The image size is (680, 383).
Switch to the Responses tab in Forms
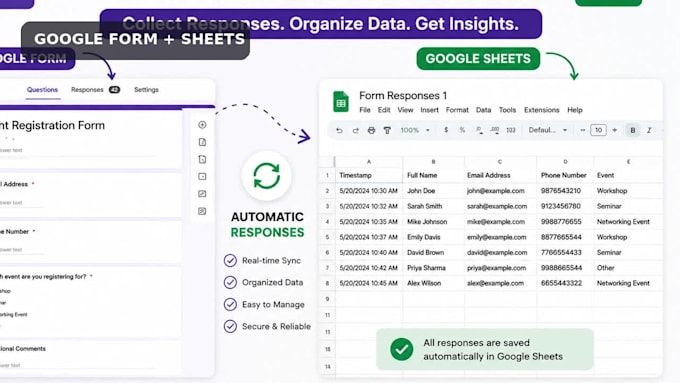click(x=95, y=90)
